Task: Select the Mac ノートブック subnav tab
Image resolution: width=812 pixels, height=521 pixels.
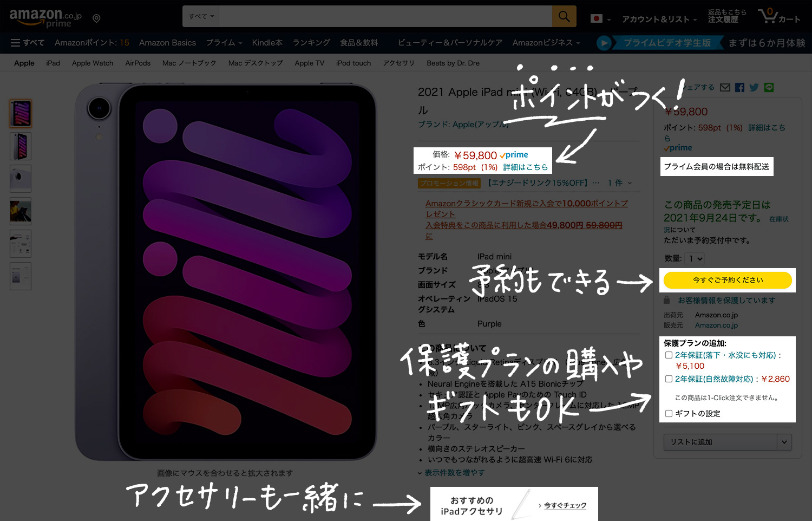Action: click(x=189, y=63)
